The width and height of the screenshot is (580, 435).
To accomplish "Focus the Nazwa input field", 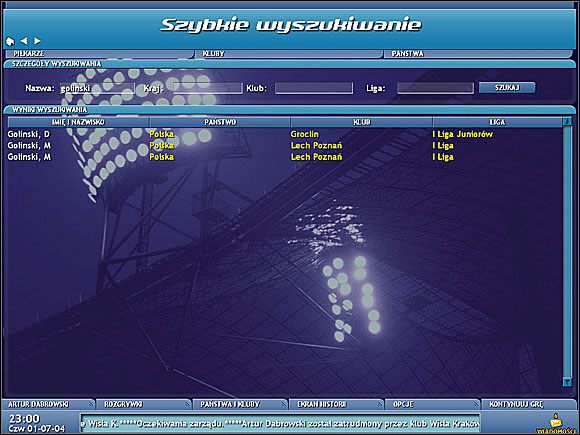I will click(97, 88).
